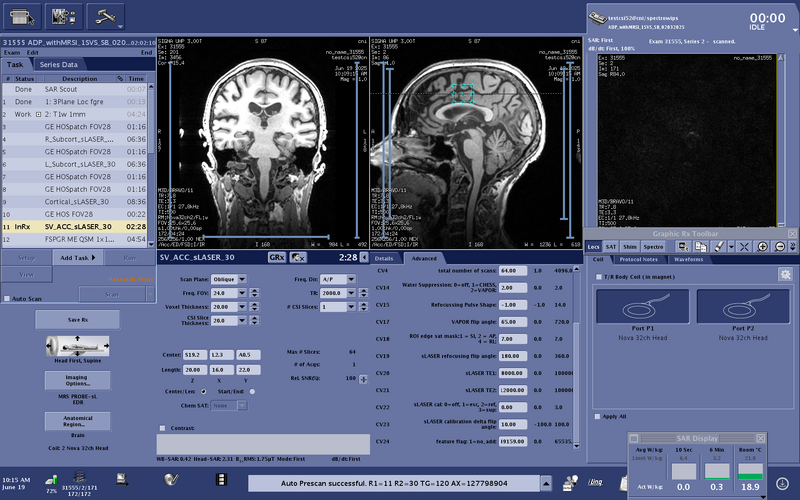
Task: Zoom out with the magnifier minus icon
Action: click(780, 247)
